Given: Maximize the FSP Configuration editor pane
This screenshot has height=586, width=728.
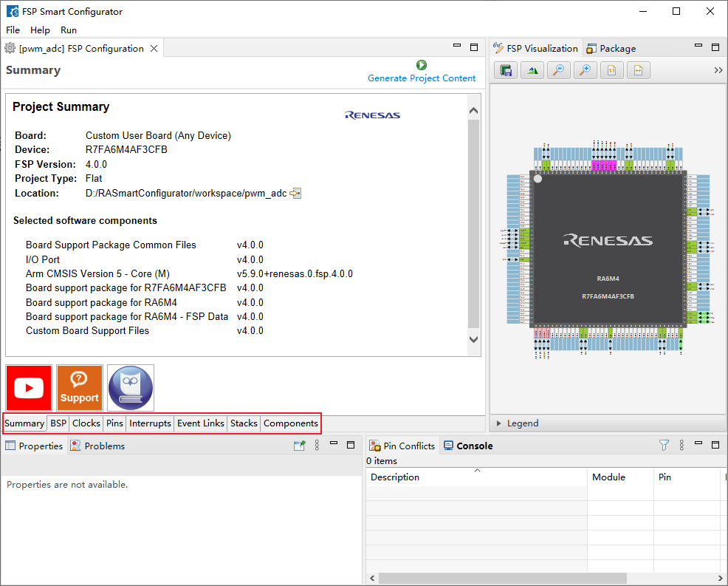Looking at the screenshot, I should coord(474,47).
